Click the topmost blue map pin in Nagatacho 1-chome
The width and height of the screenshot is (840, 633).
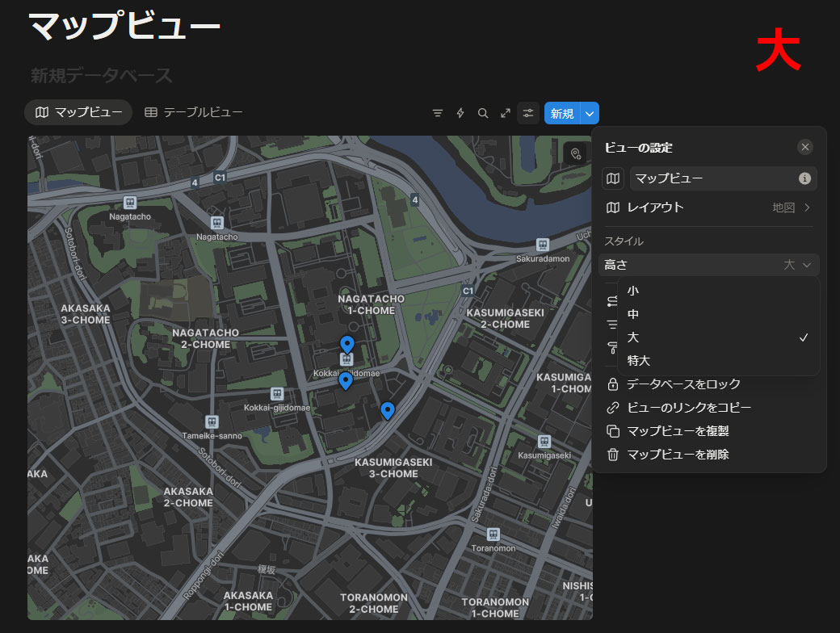click(x=347, y=345)
